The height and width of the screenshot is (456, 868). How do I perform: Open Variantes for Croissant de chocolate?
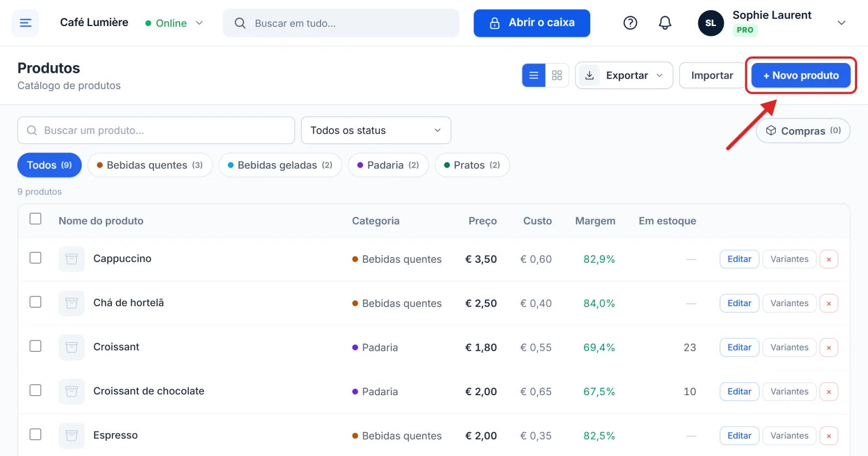789,391
